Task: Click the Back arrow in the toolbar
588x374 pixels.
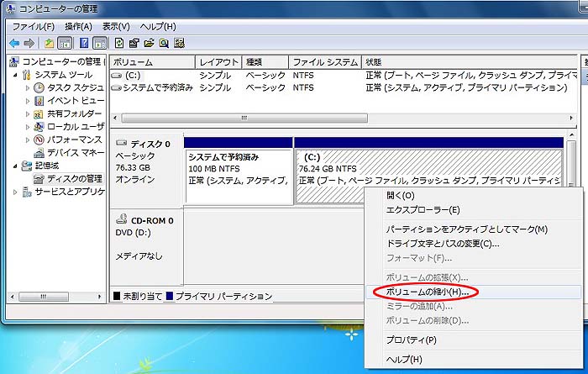Action: tap(14, 43)
